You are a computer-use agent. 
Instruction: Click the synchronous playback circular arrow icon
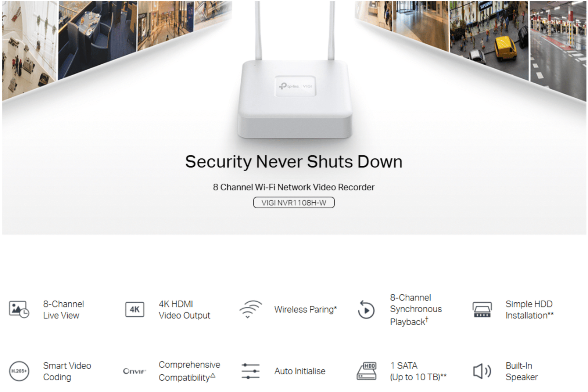pyautogui.click(x=366, y=309)
